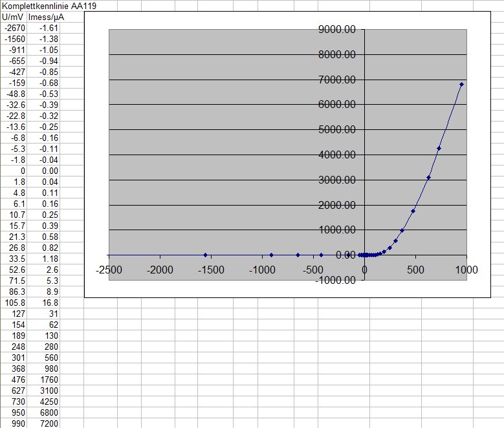Select the cell containing -22.8
504x428 pixels.
click(x=14, y=116)
